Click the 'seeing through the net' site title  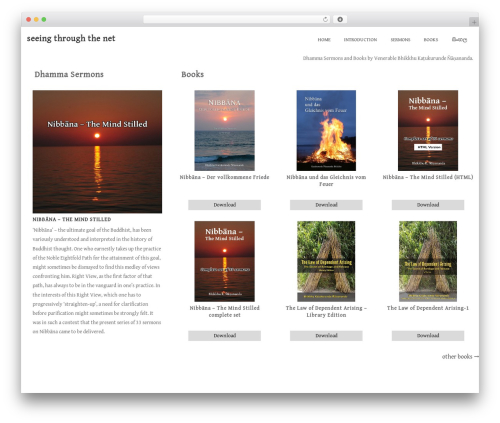point(71,38)
